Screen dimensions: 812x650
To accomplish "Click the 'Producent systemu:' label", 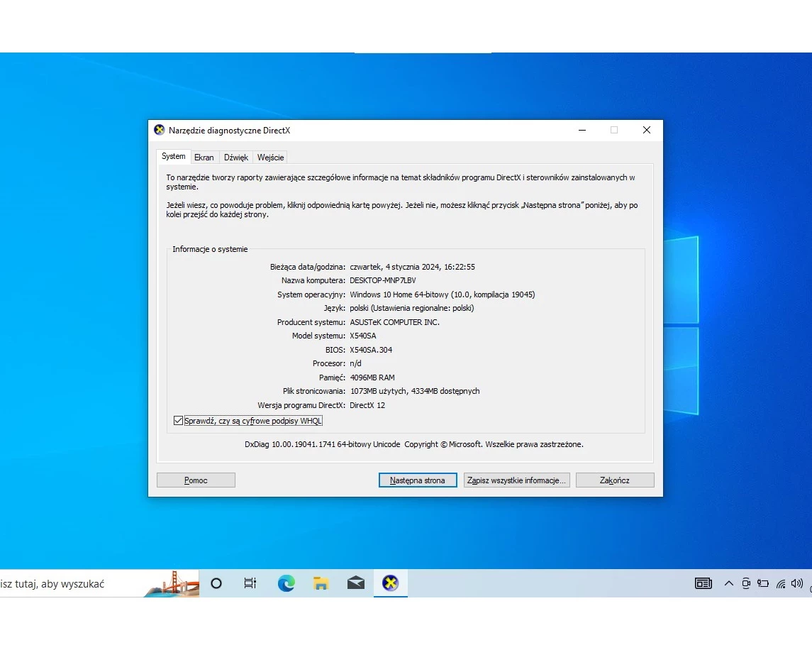I will click(x=311, y=322).
